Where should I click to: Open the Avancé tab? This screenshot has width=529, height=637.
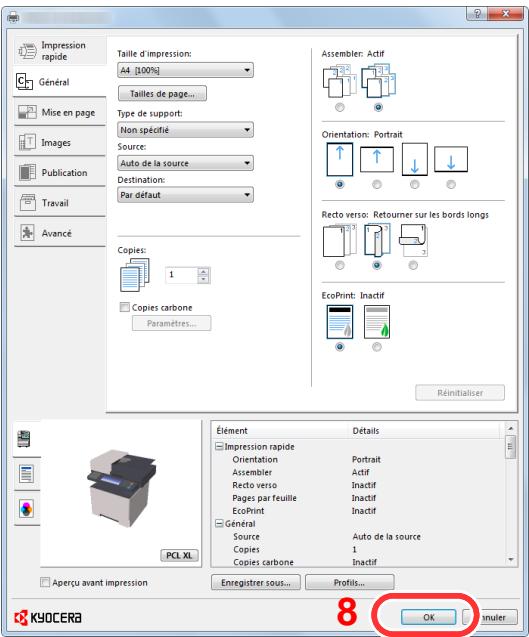click(x=60, y=233)
